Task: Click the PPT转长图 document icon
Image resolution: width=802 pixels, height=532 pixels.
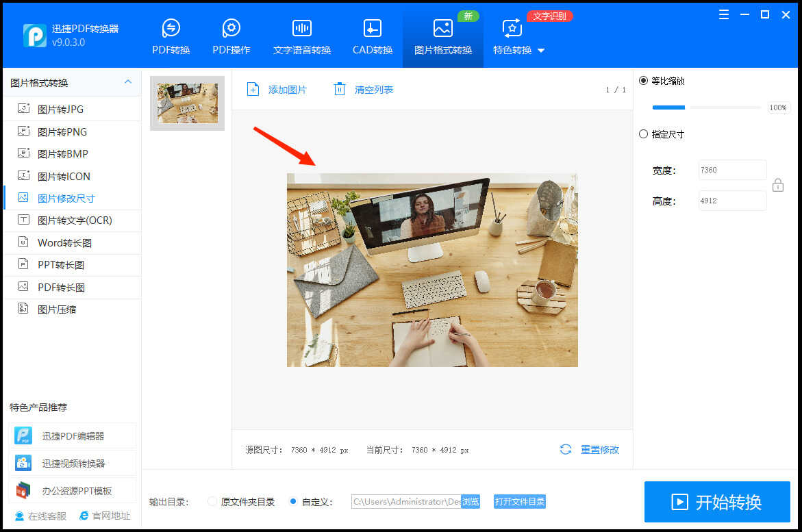Action: 23,264
